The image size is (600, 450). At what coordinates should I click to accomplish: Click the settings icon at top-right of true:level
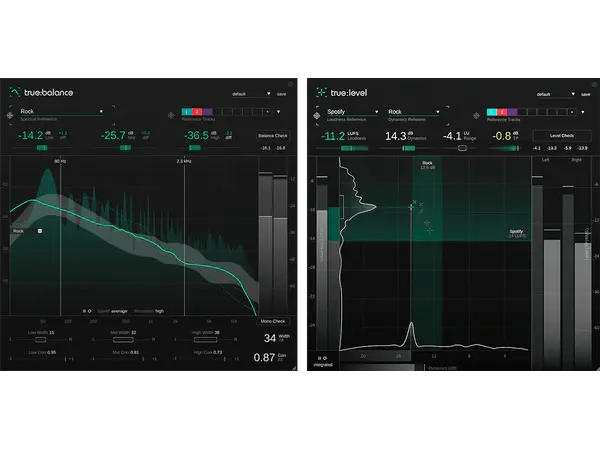[x=594, y=84]
